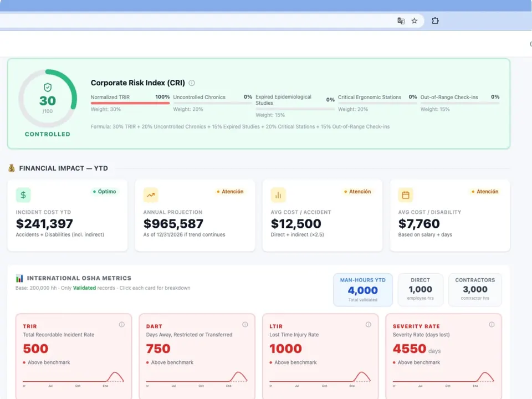Open the LTIR 1000 breakdown card

point(320,356)
